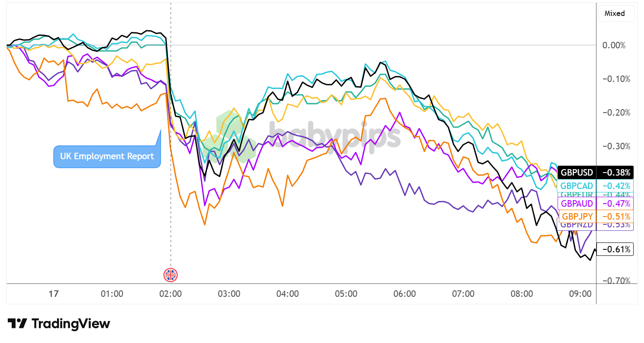Click the partially hidden GBPEUR label
Screen dimensions: 644x343
click(577, 194)
